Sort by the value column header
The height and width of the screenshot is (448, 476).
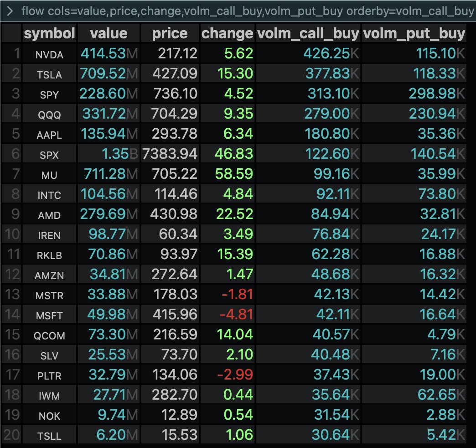click(x=109, y=33)
